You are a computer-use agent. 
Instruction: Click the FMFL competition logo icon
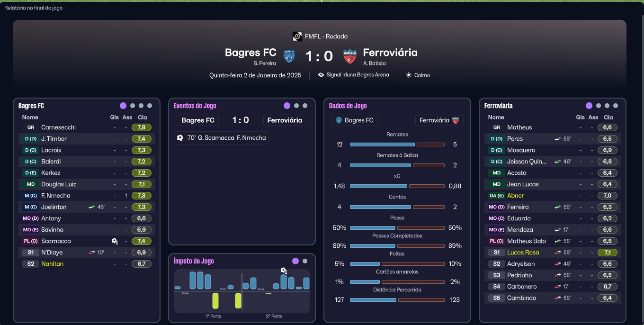click(297, 36)
